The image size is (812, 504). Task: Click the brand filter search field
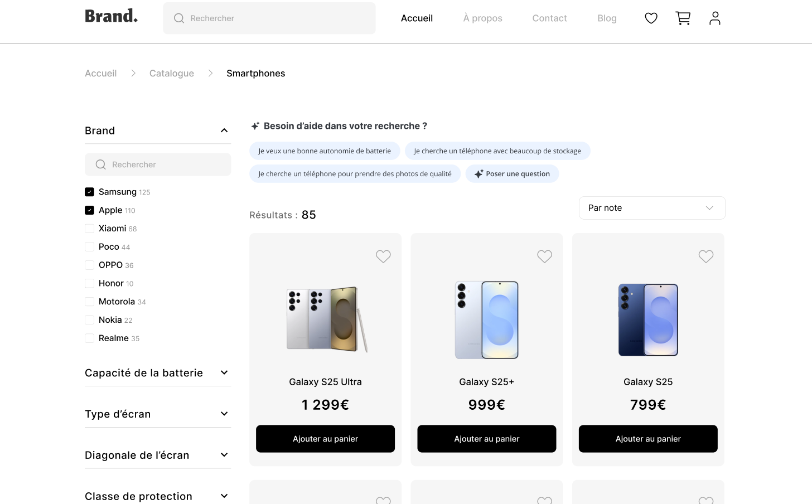[158, 164]
